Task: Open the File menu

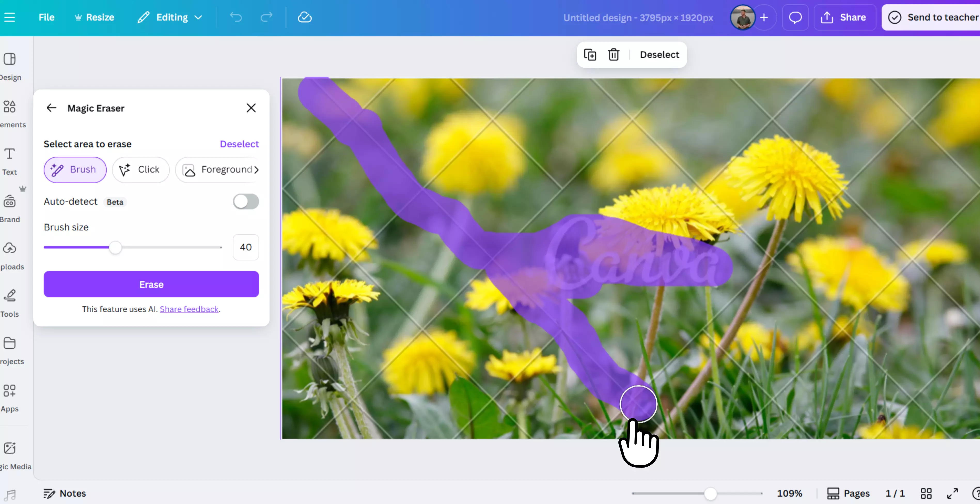Action: (46, 17)
